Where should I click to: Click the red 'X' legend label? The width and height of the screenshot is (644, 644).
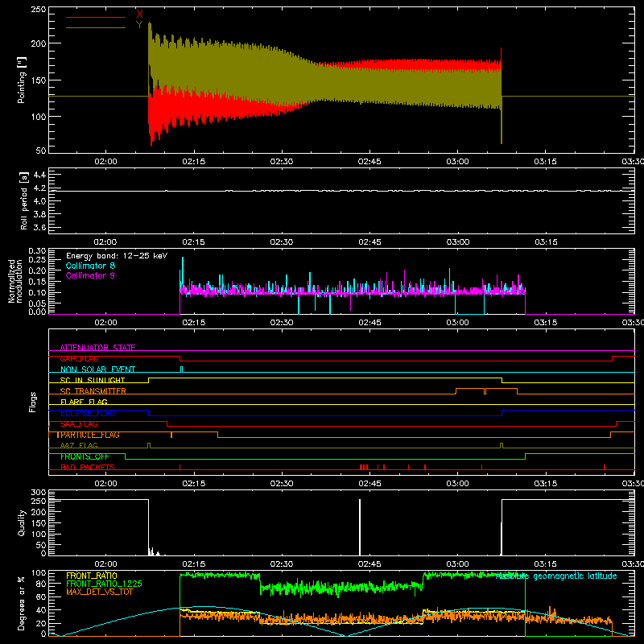(139, 14)
